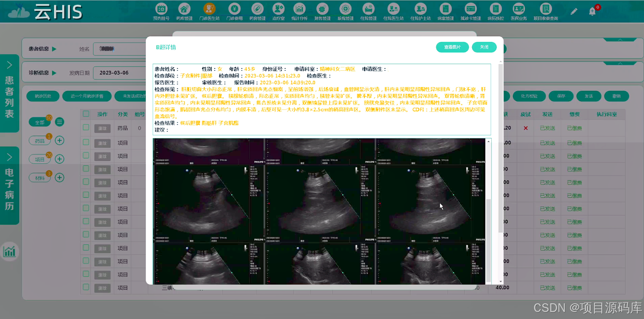Image resolution: width=644 pixels, height=319 pixels.
Task: Click the 撤销 button
Action: (617, 96)
